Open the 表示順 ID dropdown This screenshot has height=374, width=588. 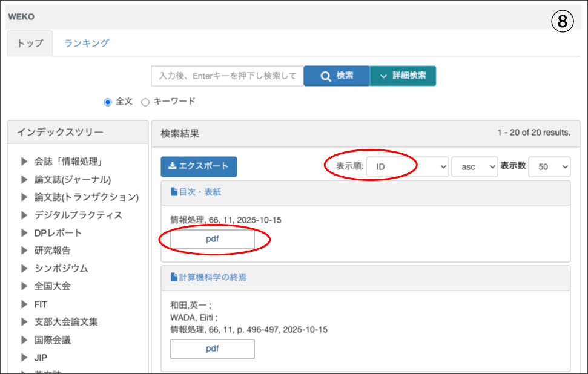click(408, 167)
